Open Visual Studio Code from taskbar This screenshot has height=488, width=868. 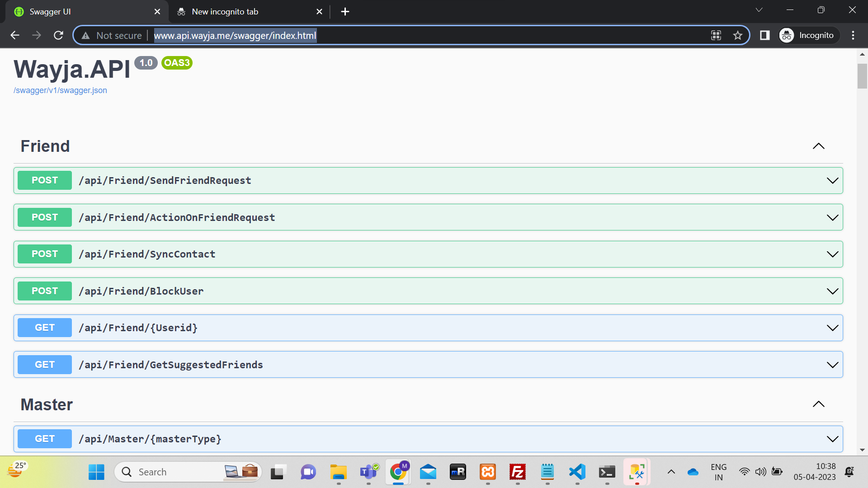coord(577,472)
